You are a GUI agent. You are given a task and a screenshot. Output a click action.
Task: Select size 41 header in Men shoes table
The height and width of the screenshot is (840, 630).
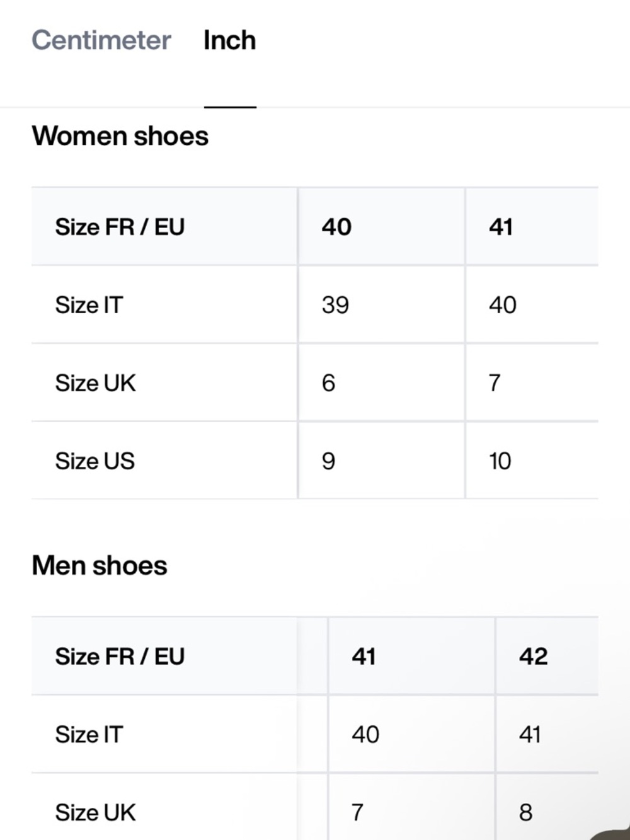click(x=364, y=657)
